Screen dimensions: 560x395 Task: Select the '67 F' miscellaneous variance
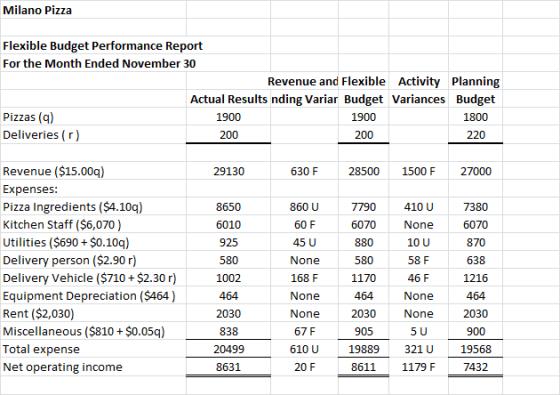coord(305,332)
